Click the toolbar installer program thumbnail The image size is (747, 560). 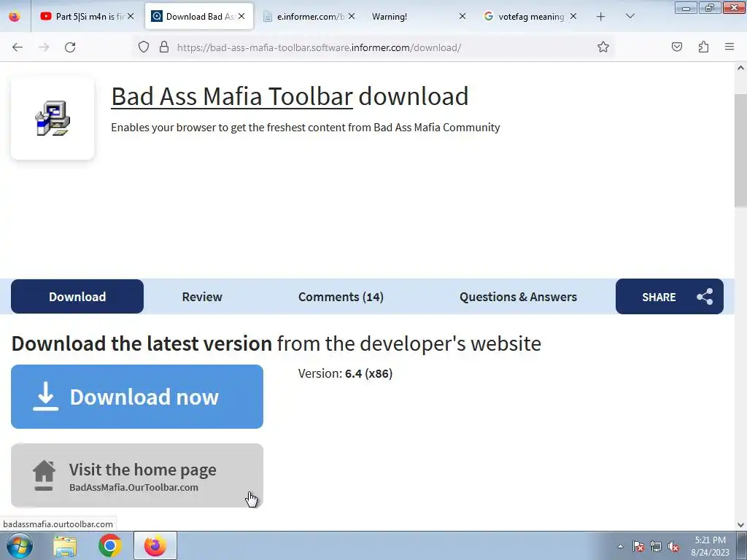53,118
